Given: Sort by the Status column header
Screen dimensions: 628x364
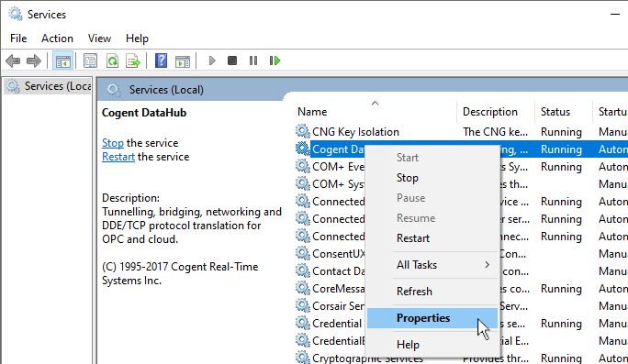Looking at the screenshot, I should click(x=563, y=112).
